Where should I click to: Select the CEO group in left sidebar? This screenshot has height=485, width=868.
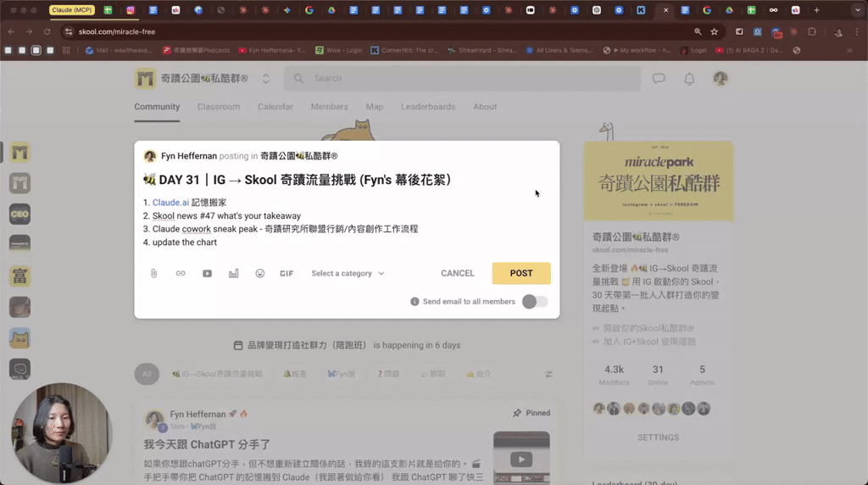click(20, 215)
